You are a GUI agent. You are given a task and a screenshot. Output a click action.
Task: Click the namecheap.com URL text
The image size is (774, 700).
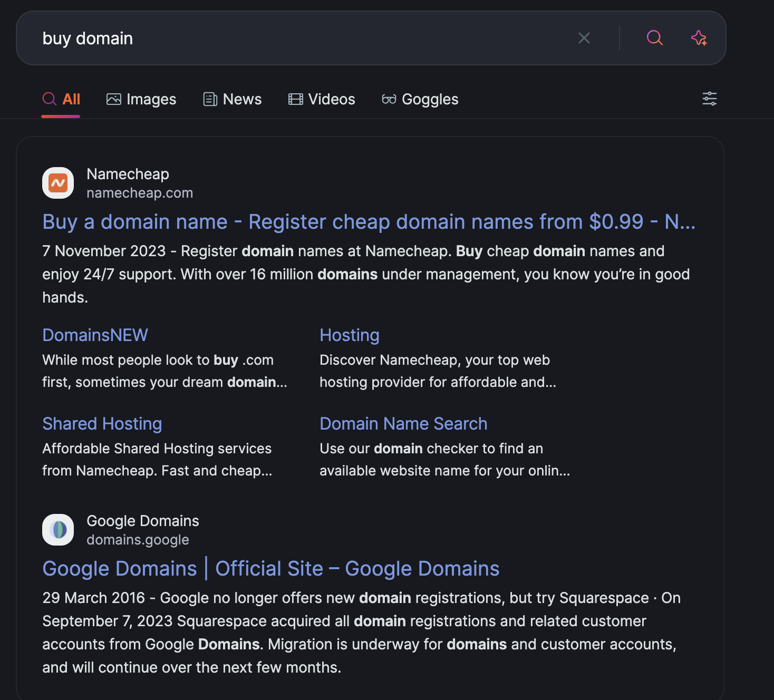tap(140, 193)
